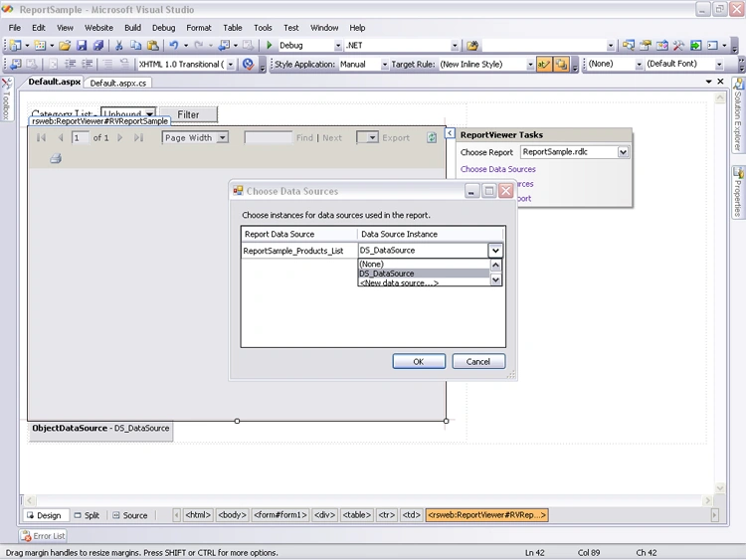Open the Properties side tab

738,191
